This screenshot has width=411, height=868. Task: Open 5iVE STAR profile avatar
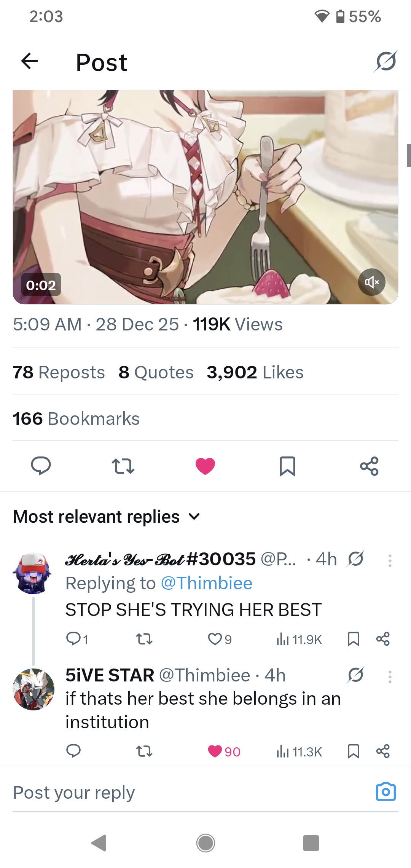click(x=33, y=689)
